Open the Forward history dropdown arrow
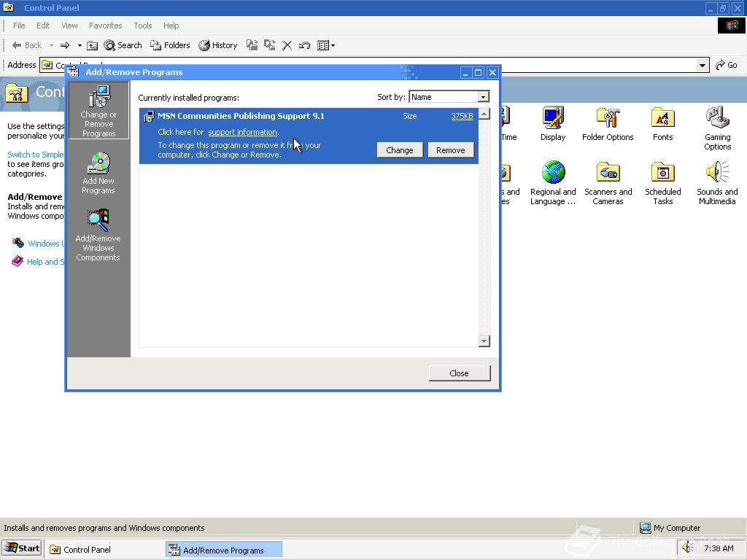 click(79, 45)
